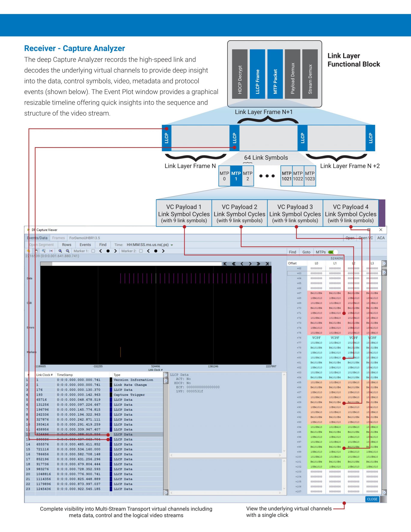Jump to first event in timeline navigator
The height and width of the screenshot is (532, 411).
(225, 264)
